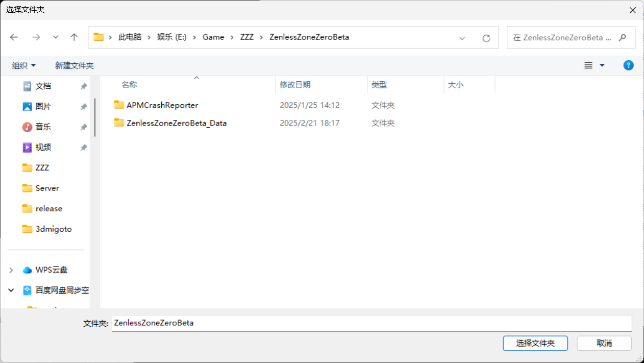Sort by the 类型 column header

click(x=379, y=85)
